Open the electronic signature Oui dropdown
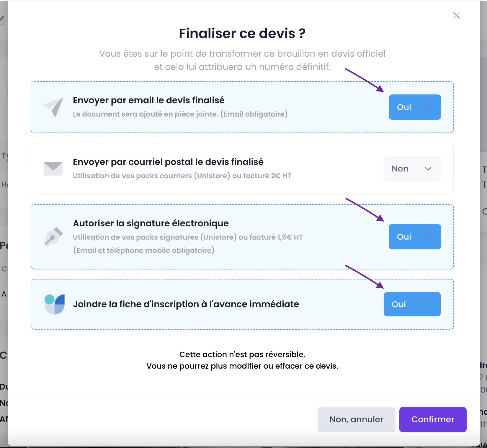Viewport: 487px width, 448px height. [415, 237]
